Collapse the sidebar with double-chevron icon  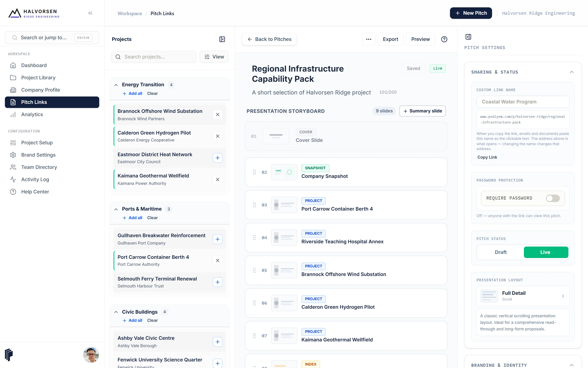pyautogui.click(x=90, y=13)
